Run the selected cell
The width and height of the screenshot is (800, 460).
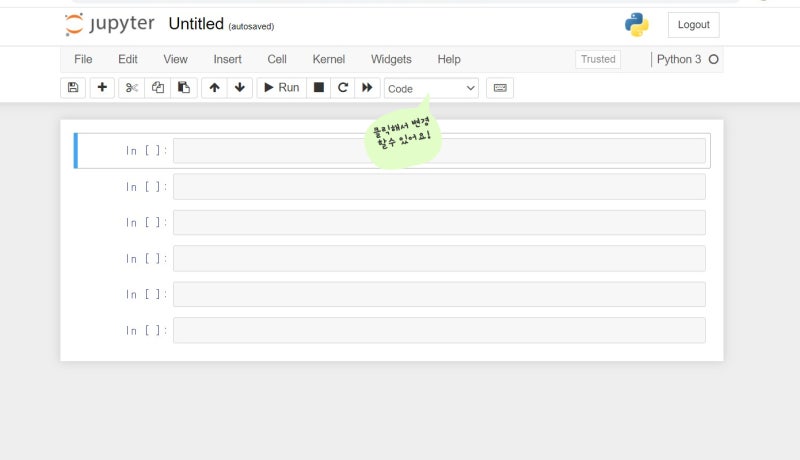point(282,88)
